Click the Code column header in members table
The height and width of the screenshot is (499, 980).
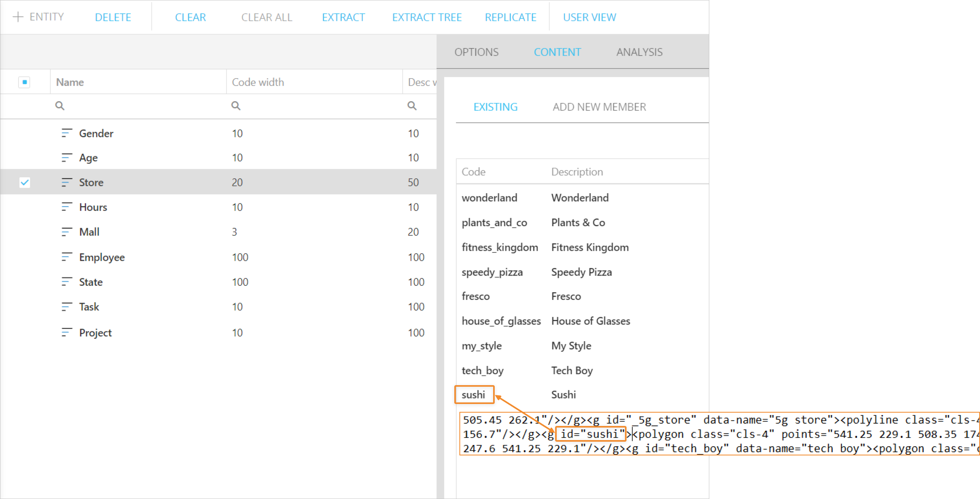(x=474, y=172)
